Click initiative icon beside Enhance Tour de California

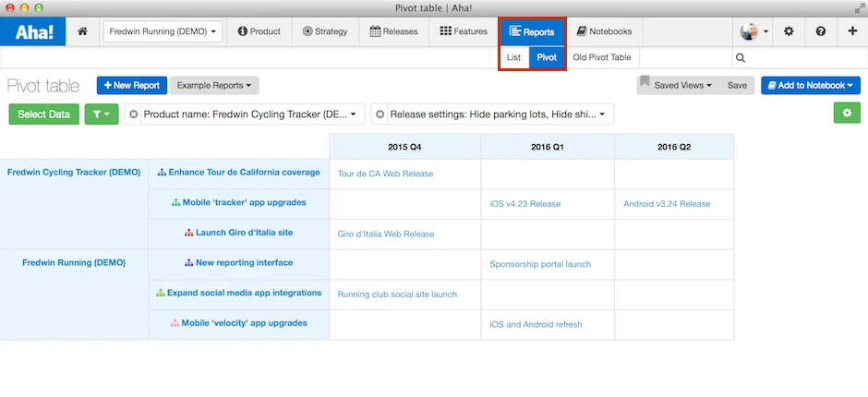(162, 173)
